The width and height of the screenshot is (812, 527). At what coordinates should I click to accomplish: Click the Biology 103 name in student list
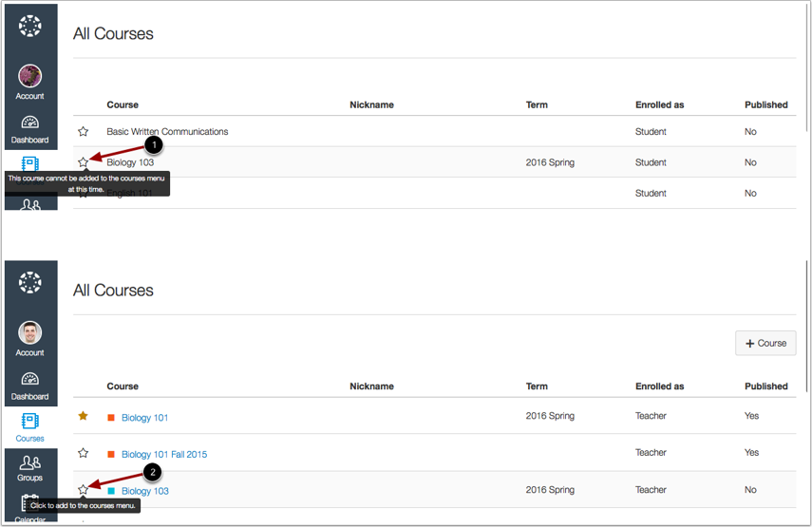tap(130, 162)
